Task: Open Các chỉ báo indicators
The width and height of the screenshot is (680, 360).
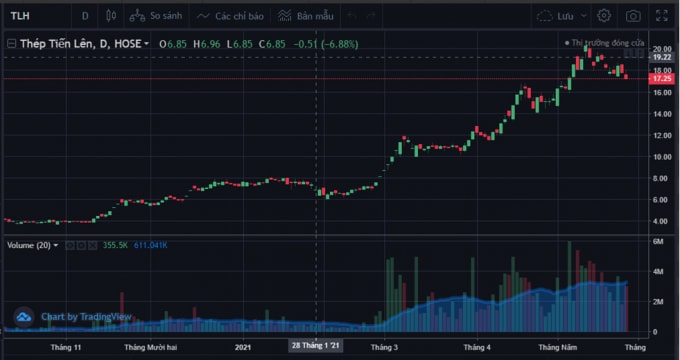Action: coord(230,16)
